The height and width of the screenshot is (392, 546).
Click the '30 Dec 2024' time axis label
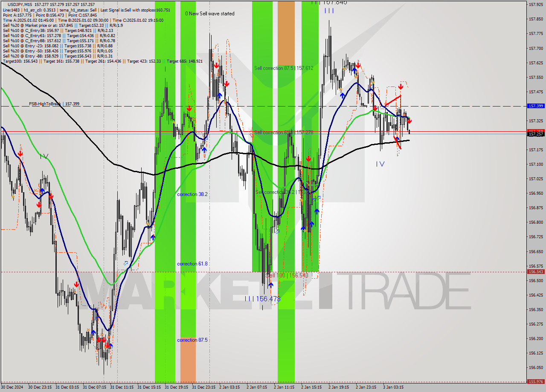(12, 387)
